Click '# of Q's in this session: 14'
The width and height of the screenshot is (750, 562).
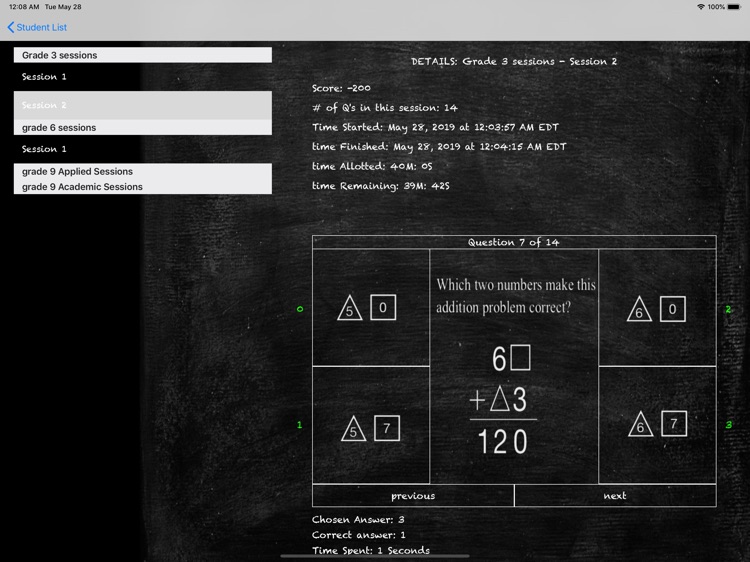point(385,108)
